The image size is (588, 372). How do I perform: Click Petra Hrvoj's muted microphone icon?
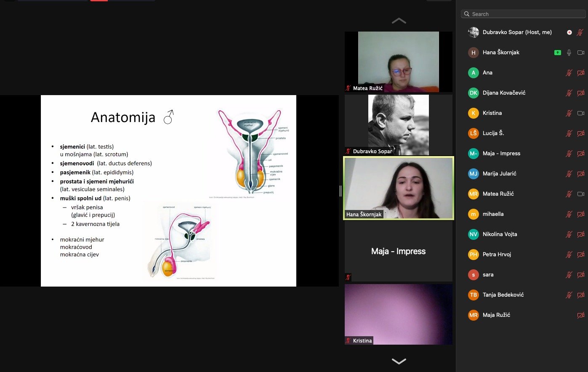tap(569, 255)
